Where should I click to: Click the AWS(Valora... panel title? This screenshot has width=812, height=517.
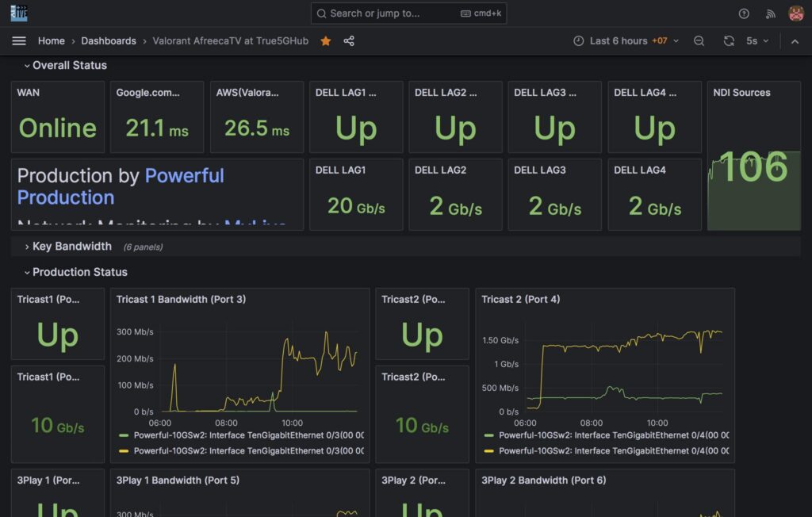coord(247,93)
